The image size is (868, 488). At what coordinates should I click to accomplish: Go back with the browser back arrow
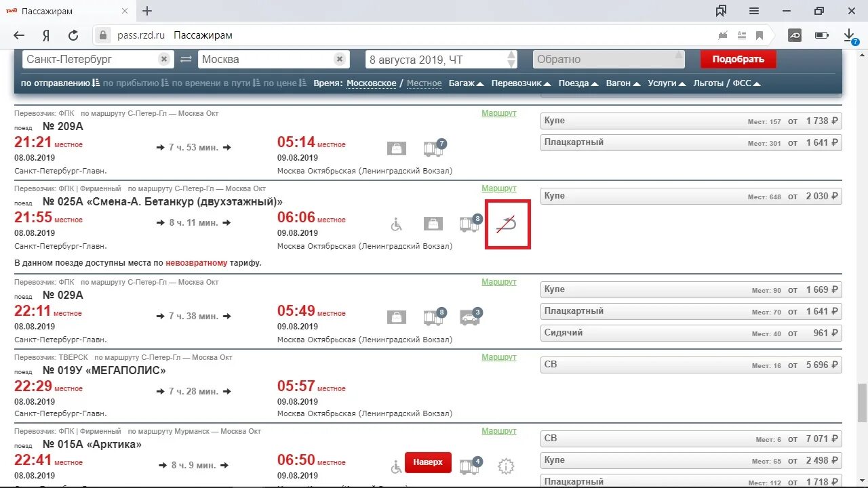coord(19,35)
